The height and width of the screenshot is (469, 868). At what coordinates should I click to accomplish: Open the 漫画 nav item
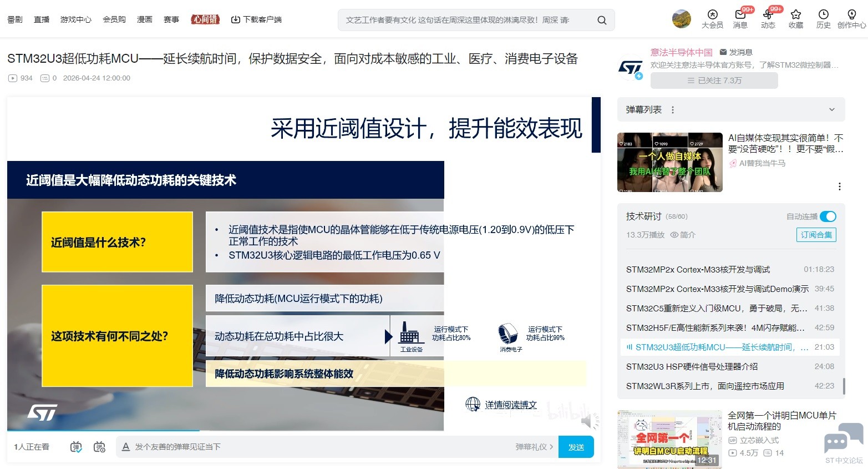click(145, 19)
